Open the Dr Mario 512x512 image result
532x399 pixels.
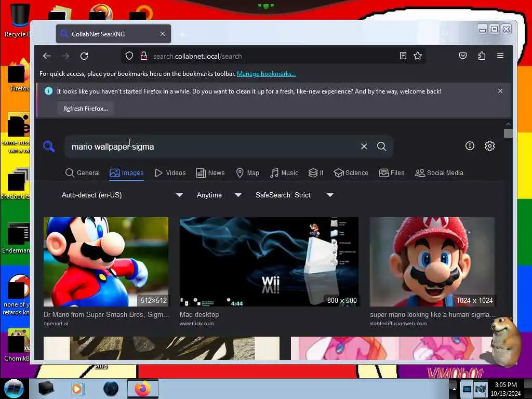[106, 262]
